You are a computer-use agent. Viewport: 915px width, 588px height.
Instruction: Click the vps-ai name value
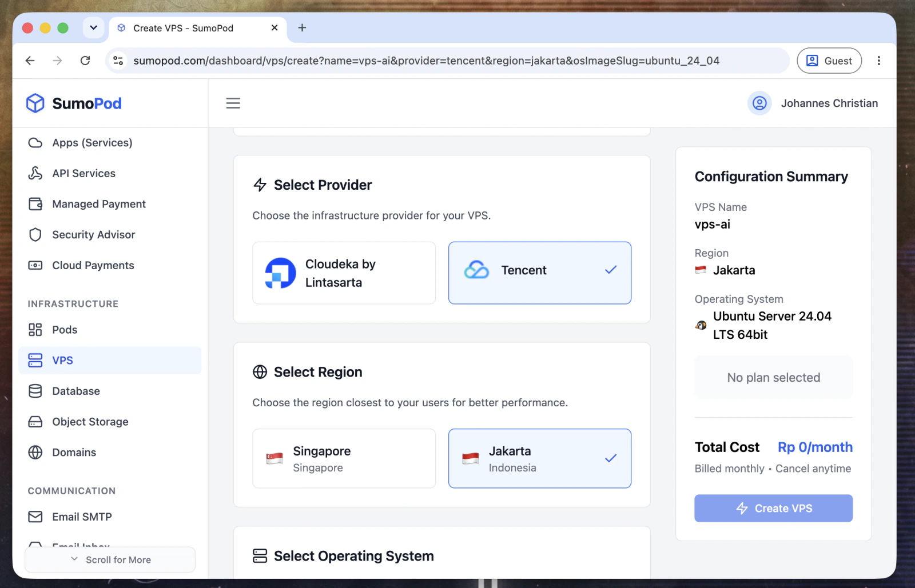pyautogui.click(x=713, y=225)
